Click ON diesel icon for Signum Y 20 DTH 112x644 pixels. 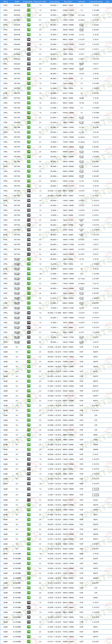click(x=29, y=54)
